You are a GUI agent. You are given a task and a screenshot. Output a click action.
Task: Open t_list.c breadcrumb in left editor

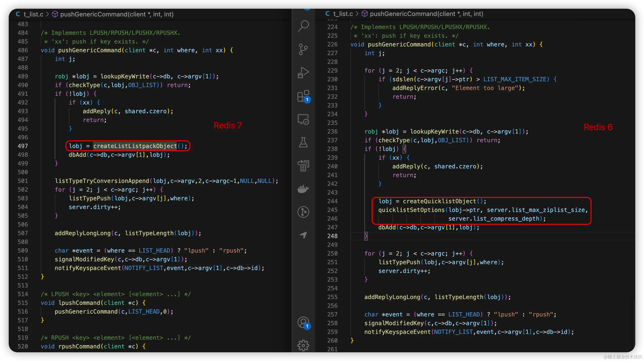click(33, 14)
